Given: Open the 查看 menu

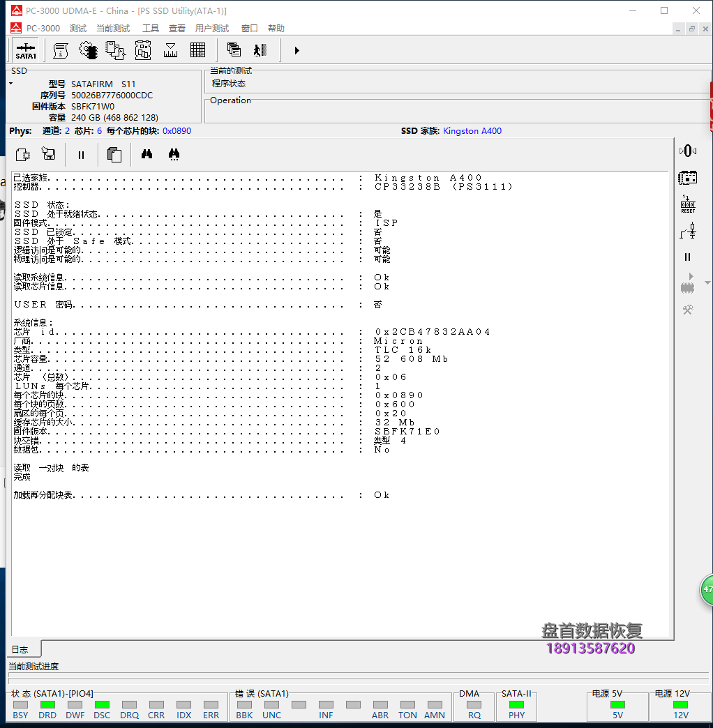Looking at the screenshot, I should click(x=177, y=29).
